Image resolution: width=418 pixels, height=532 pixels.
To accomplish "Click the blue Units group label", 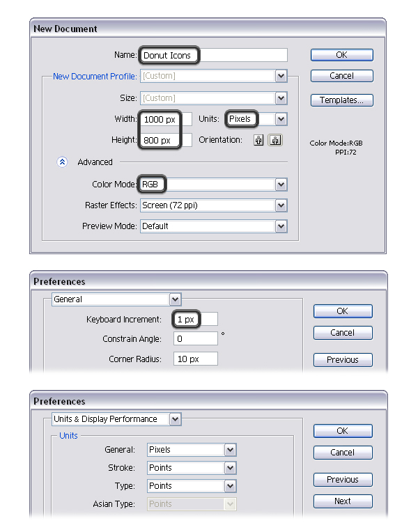I will (68, 436).
